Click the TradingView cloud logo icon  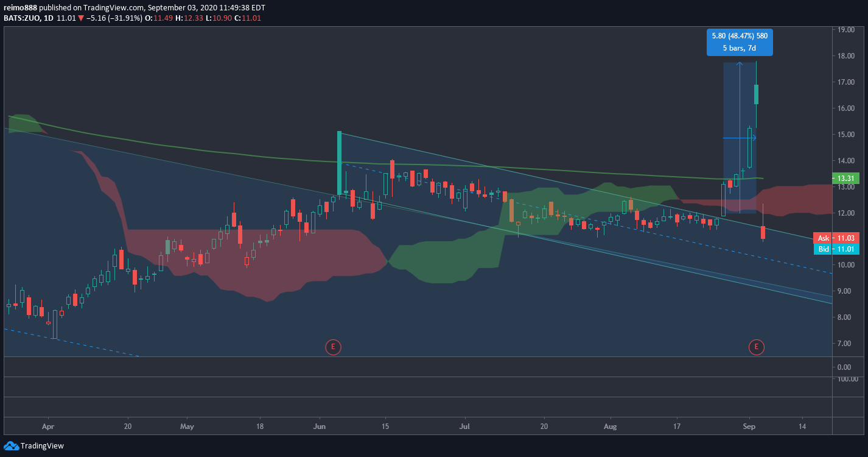coord(11,446)
